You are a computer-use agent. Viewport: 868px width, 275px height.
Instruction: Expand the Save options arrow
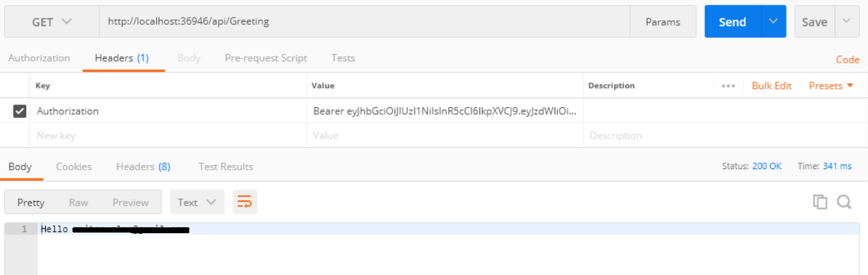click(x=846, y=22)
